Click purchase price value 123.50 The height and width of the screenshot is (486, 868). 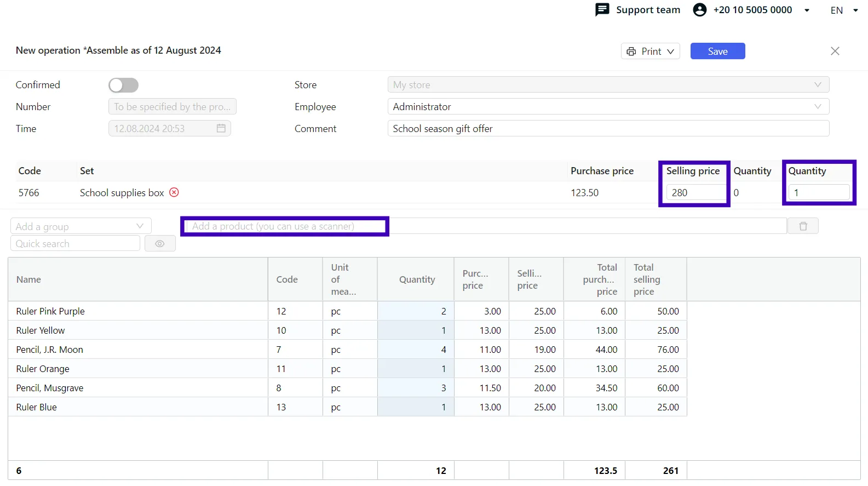[x=584, y=193]
